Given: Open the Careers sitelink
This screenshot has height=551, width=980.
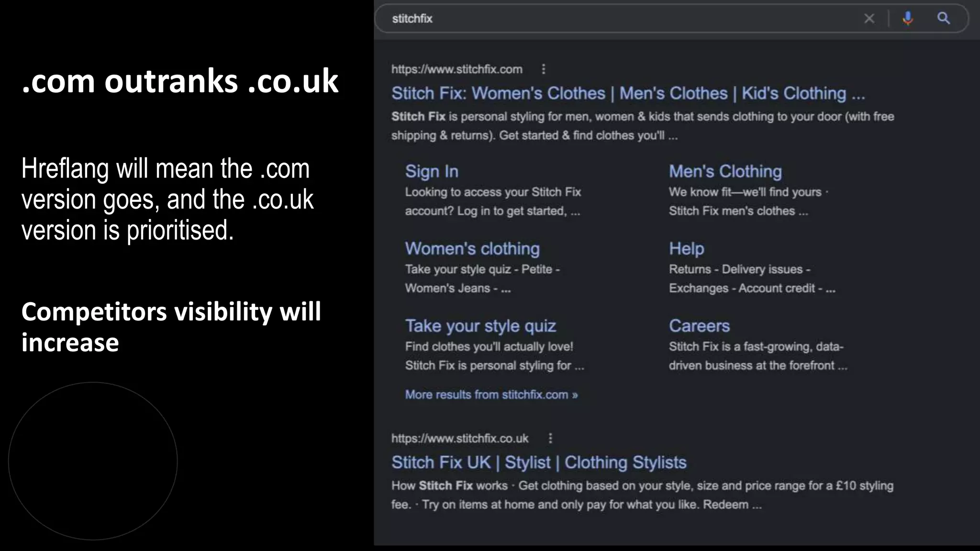Looking at the screenshot, I should coord(699,326).
